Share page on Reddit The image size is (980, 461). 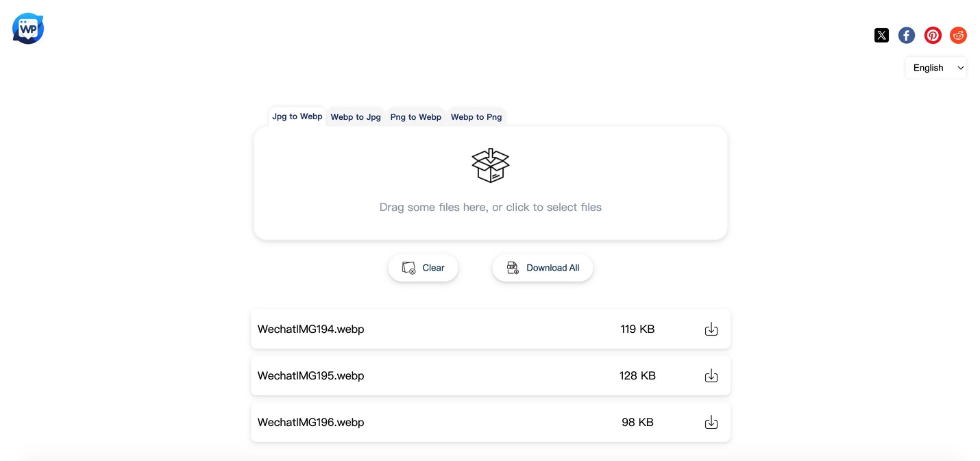pos(958,36)
